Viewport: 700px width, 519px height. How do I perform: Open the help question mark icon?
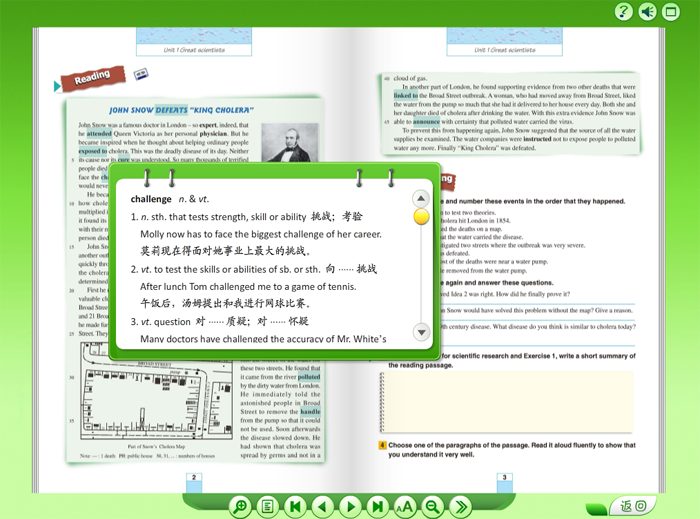coord(624,11)
